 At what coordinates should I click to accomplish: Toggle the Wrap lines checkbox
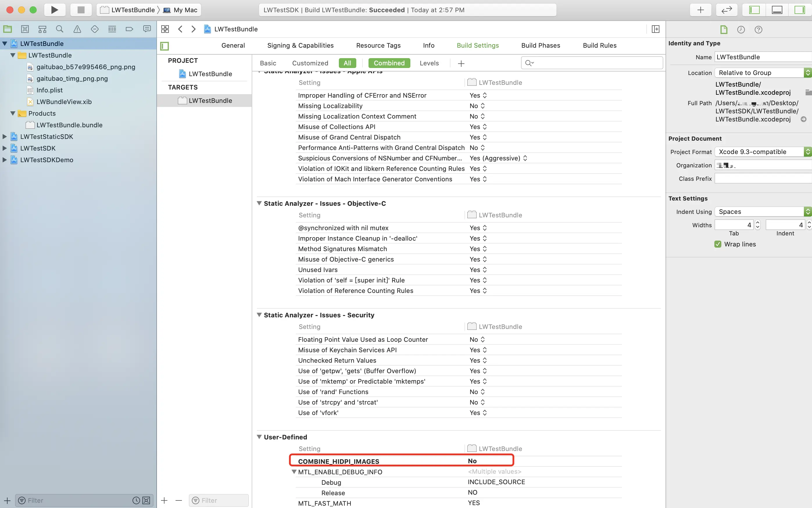click(x=718, y=244)
